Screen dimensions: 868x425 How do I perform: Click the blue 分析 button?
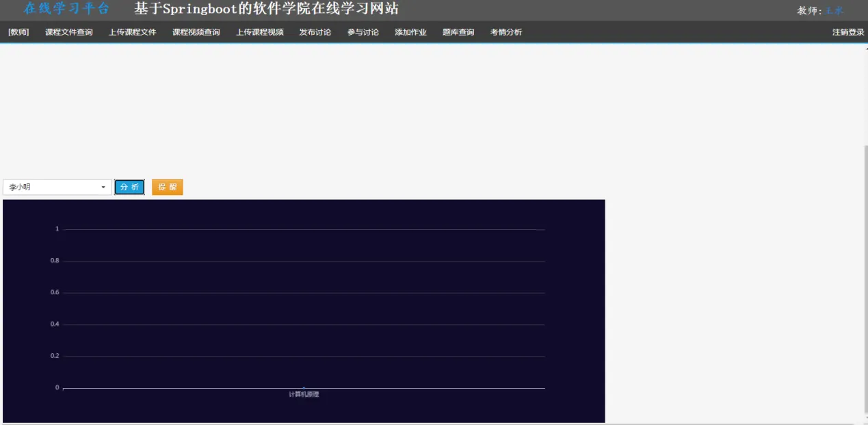pos(130,187)
